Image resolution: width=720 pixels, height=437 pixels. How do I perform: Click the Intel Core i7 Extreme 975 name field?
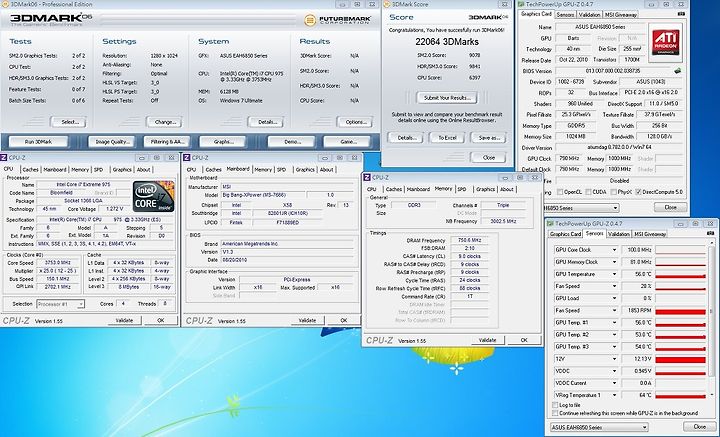84,185
